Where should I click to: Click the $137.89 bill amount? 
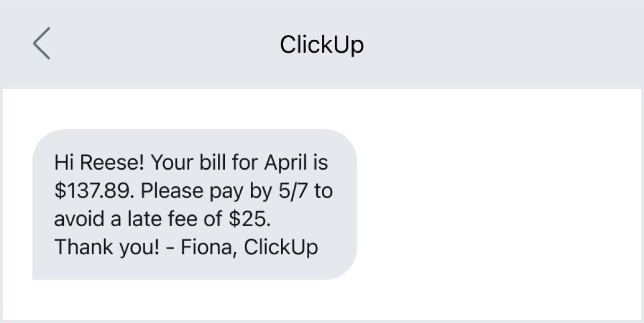[92, 191]
